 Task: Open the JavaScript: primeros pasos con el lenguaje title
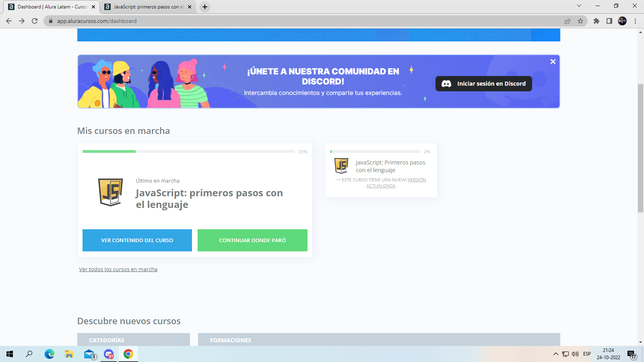[209, 199]
